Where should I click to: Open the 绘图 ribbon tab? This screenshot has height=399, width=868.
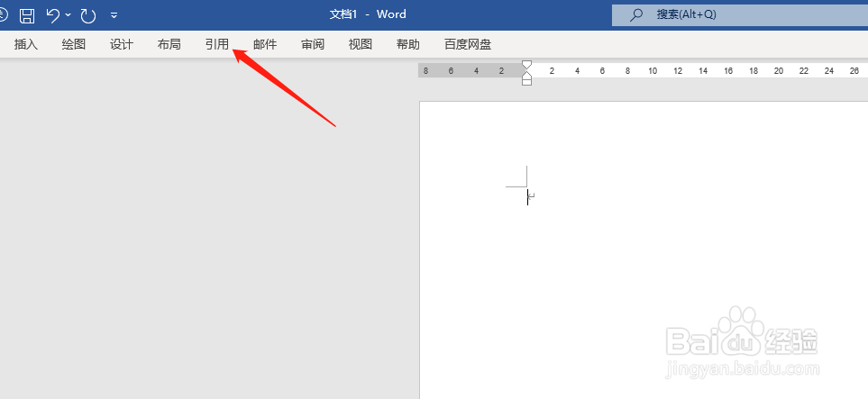pyautogui.click(x=74, y=45)
